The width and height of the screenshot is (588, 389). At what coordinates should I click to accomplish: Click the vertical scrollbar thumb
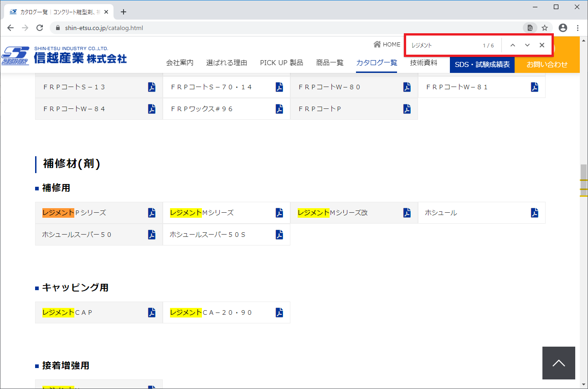click(583, 180)
